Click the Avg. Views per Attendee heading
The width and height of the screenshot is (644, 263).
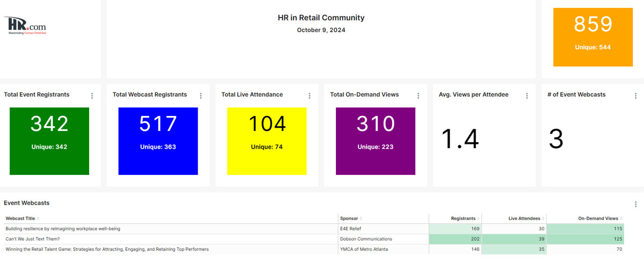(474, 94)
